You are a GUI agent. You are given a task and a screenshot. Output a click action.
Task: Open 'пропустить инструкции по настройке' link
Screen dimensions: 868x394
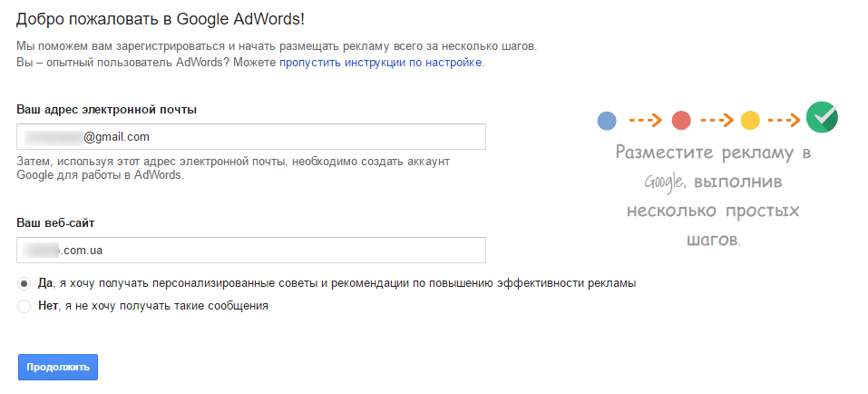[381, 62]
